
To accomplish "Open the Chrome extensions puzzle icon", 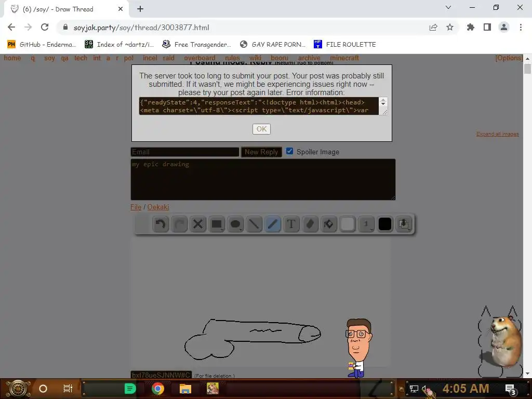I will (x=470, y=27).
